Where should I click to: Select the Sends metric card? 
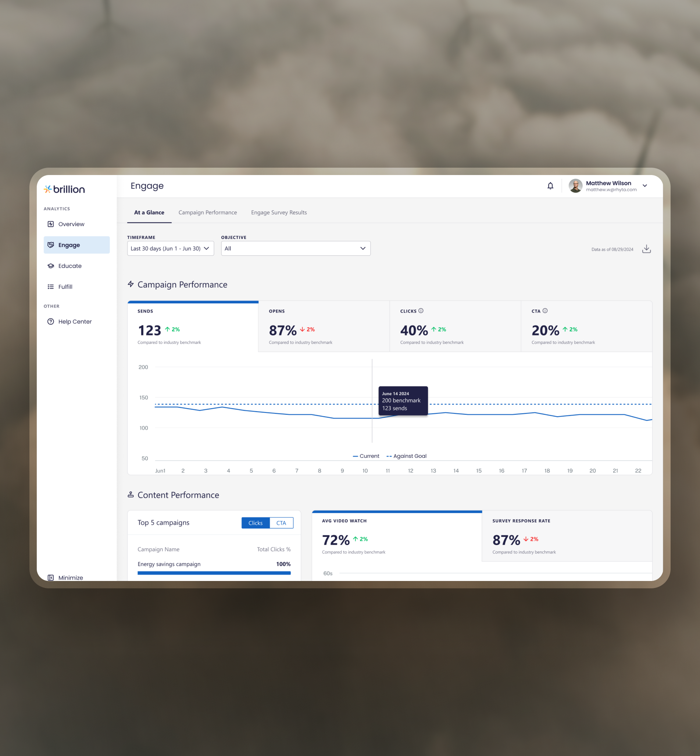point(193,327)
